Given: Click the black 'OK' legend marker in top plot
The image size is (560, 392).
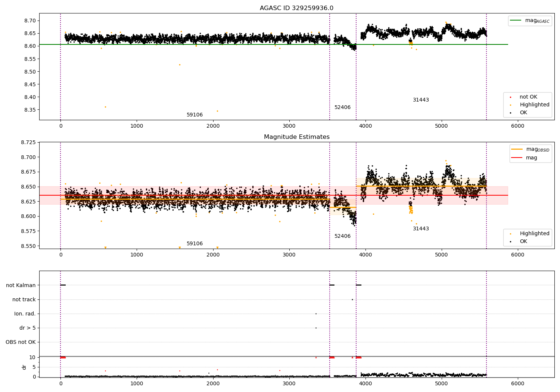Looking at the screenshot, I should (511, 113).
